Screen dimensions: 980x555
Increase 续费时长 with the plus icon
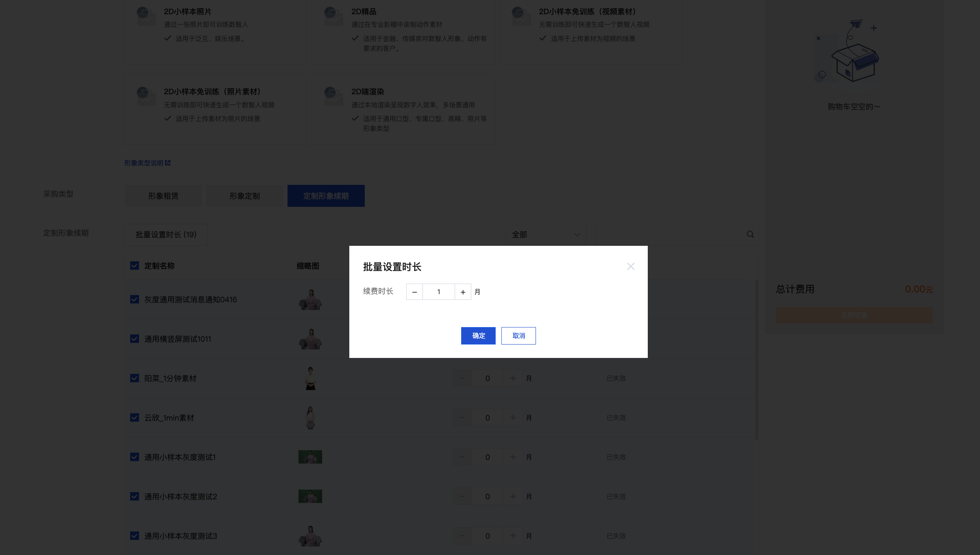click(463, 292)
